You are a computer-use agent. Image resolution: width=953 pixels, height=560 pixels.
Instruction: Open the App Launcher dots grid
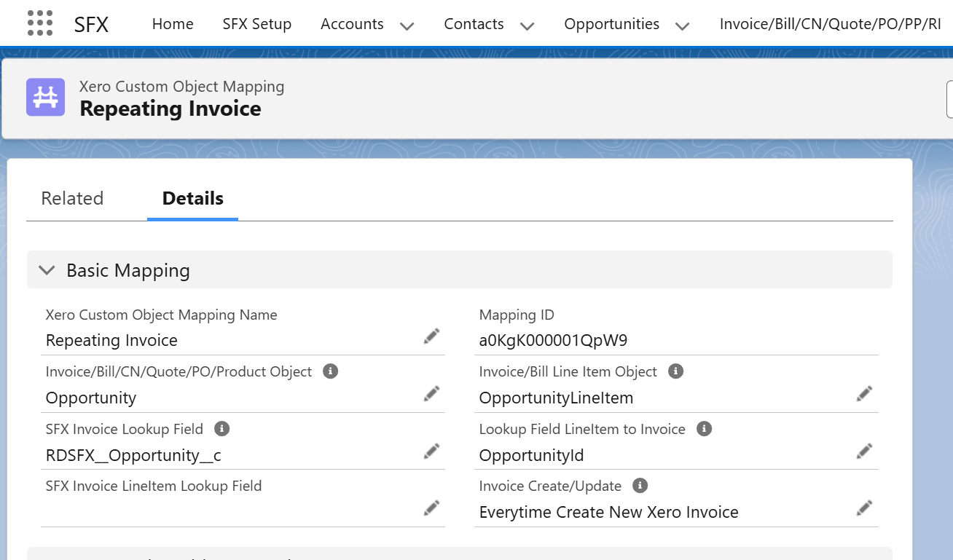click(x=40, y=23)
